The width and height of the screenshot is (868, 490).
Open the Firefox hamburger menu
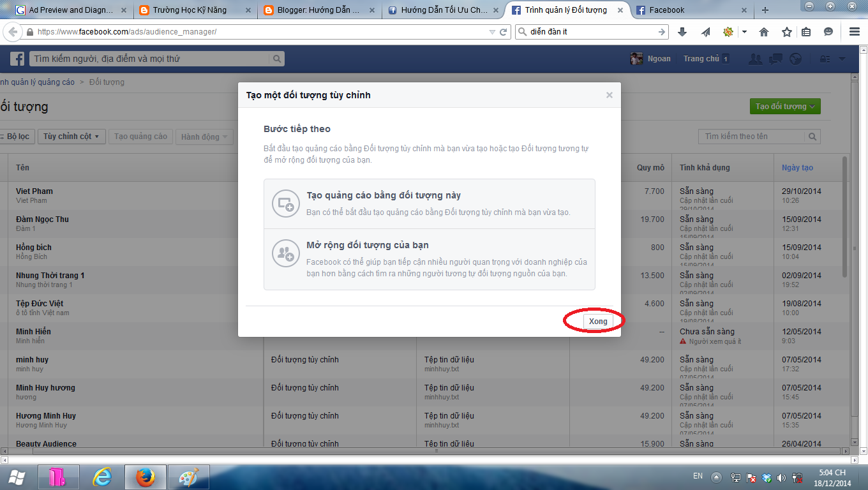coord(855,32)
